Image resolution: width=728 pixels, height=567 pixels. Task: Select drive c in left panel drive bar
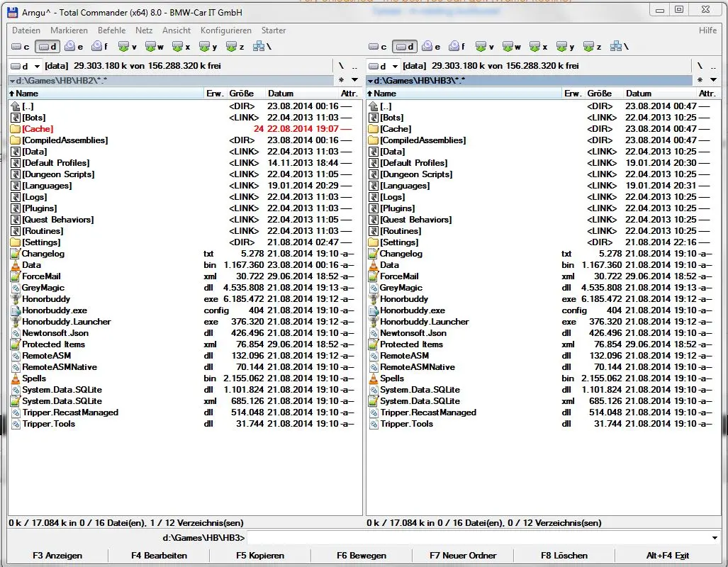click(x=21, y=47)
